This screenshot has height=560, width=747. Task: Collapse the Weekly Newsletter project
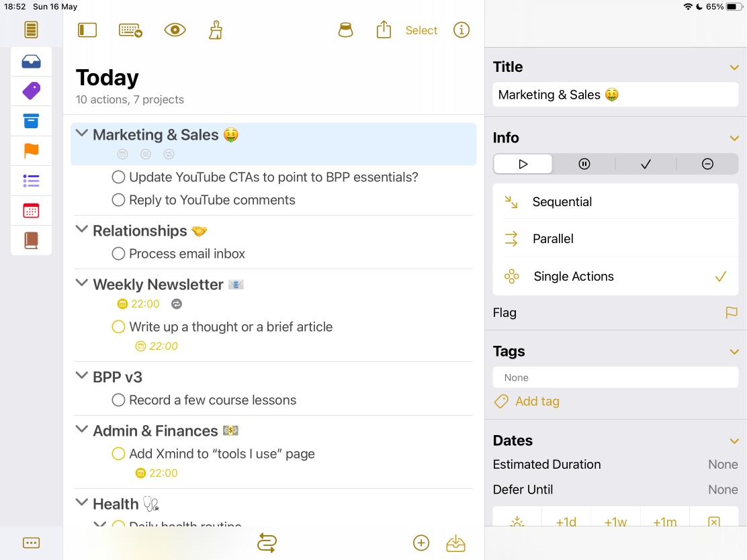(82, 283)
